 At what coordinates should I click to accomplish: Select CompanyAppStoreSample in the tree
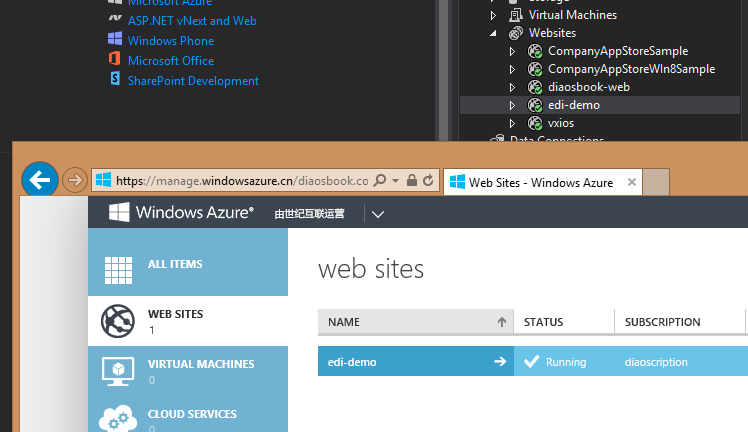tap(618, 51)
